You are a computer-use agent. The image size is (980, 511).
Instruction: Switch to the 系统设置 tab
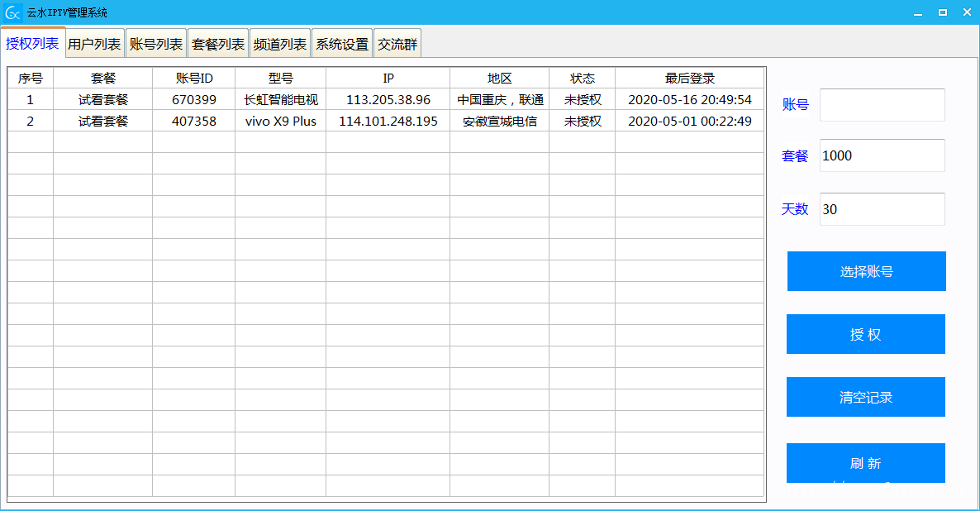[x=342, y=45]
